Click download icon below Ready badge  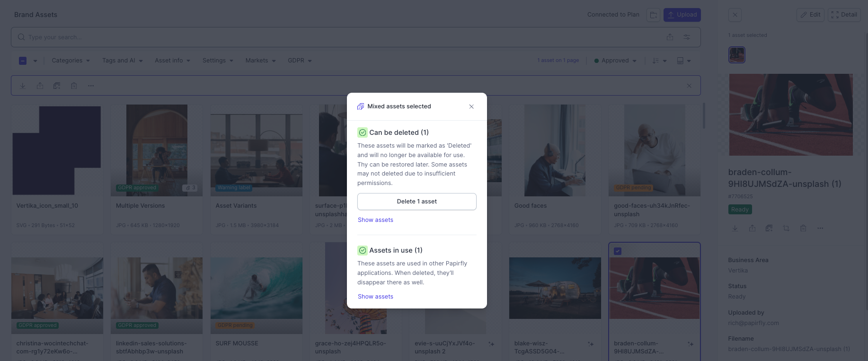(735, 228)
